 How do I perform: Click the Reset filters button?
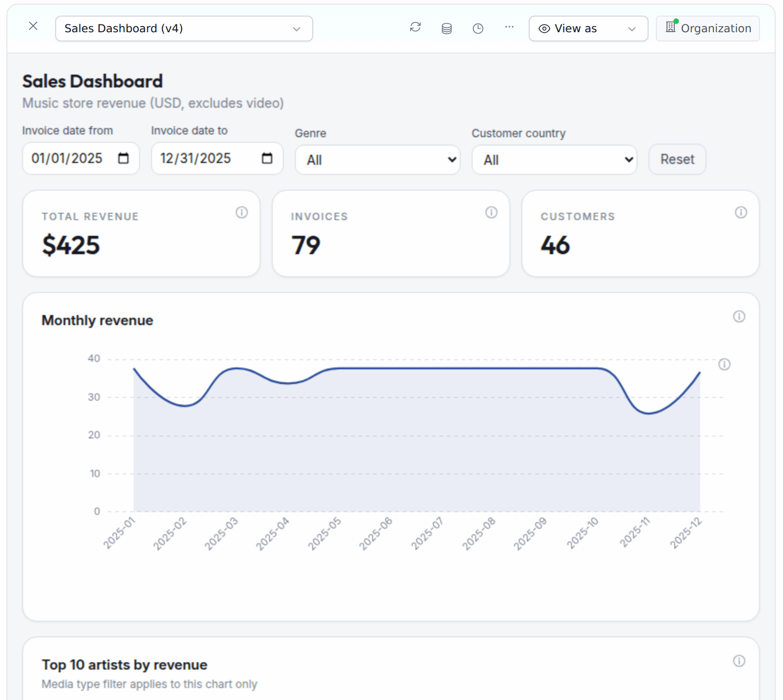coord(677,159)
